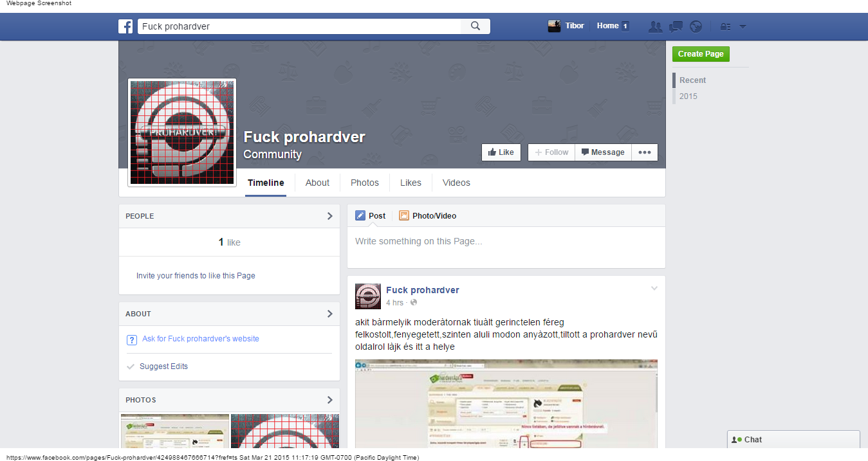Open the screenshot image in the post

click(x=506, y=403)
